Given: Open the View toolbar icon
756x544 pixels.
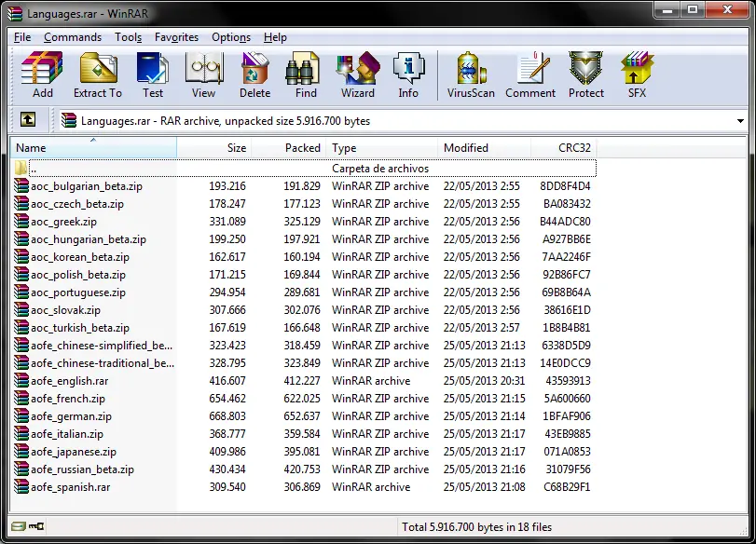Looking at the screenshot, I should pyautogui.click(x=204, y=75).
